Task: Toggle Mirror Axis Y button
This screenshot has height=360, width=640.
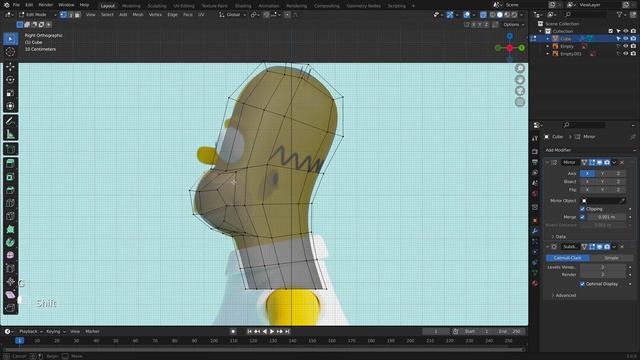Action: point(602,173)
